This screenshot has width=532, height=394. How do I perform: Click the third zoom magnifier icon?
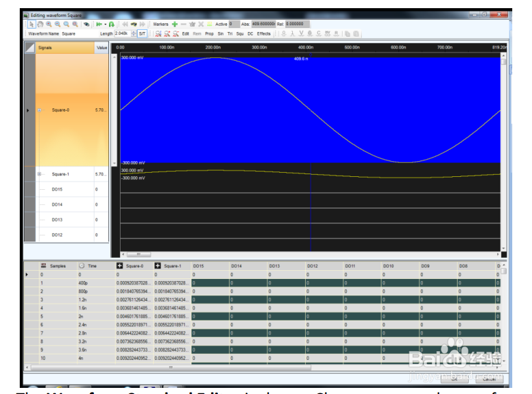pos(67,24)
